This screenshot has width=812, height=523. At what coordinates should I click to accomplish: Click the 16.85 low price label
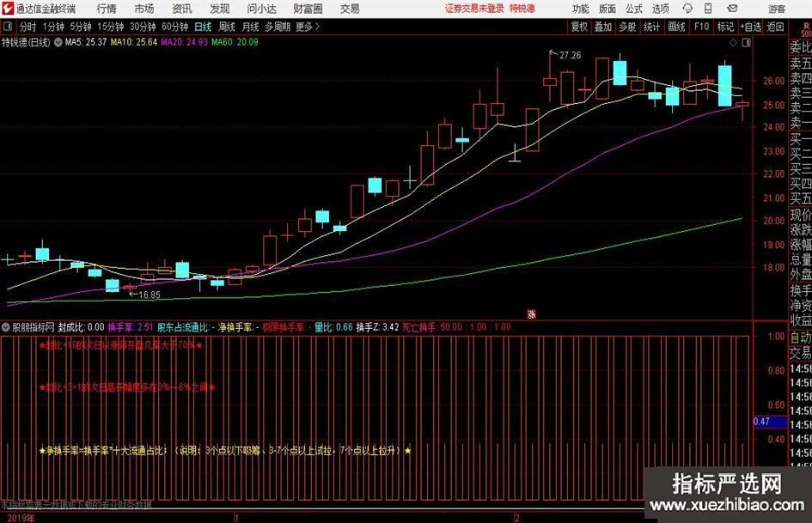pyautogui.click(x=150, y=295)
